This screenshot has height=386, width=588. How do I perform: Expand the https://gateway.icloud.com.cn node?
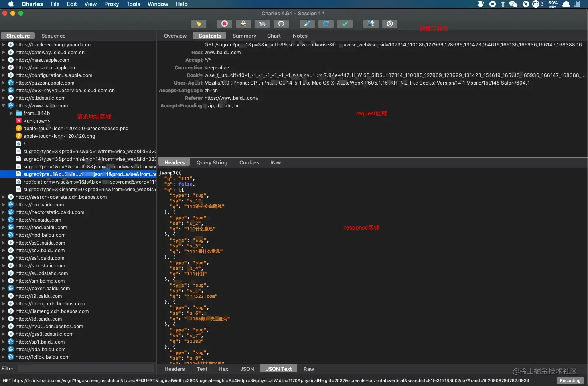click(x=4, y=52)
